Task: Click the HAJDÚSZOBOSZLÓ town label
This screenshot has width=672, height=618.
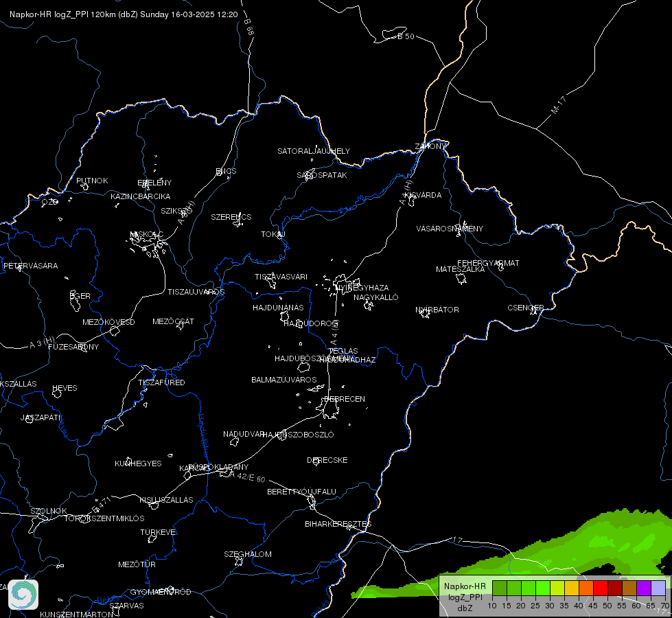Action: click(x=298, y=435)
